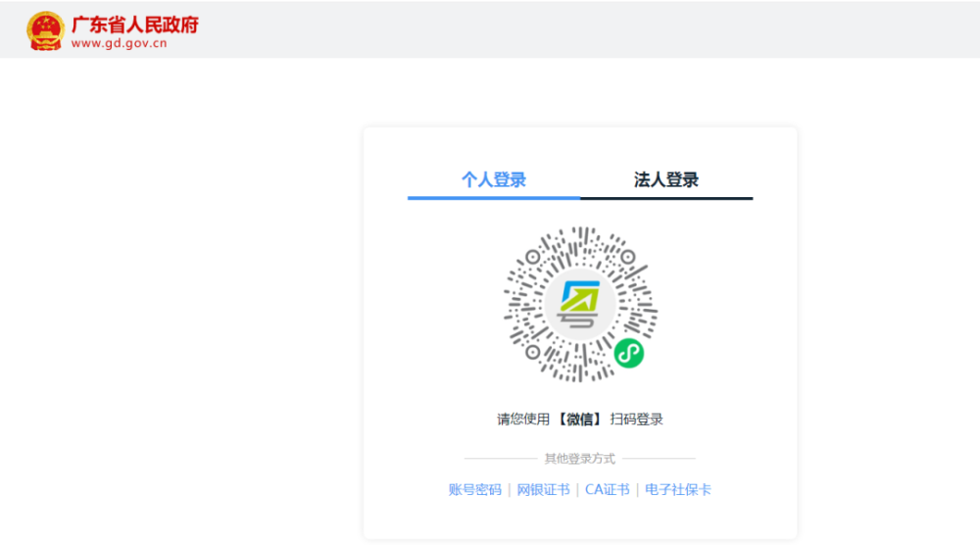Click the www.gd.gov.cn address text
This screenshot has height=545, width=980.
tap(119, 43)
